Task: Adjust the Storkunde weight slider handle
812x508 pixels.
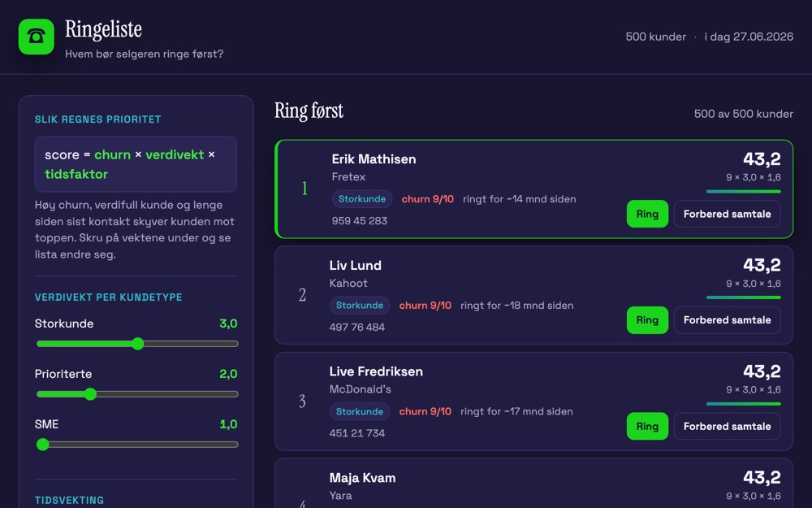Action: pos(138,344)
